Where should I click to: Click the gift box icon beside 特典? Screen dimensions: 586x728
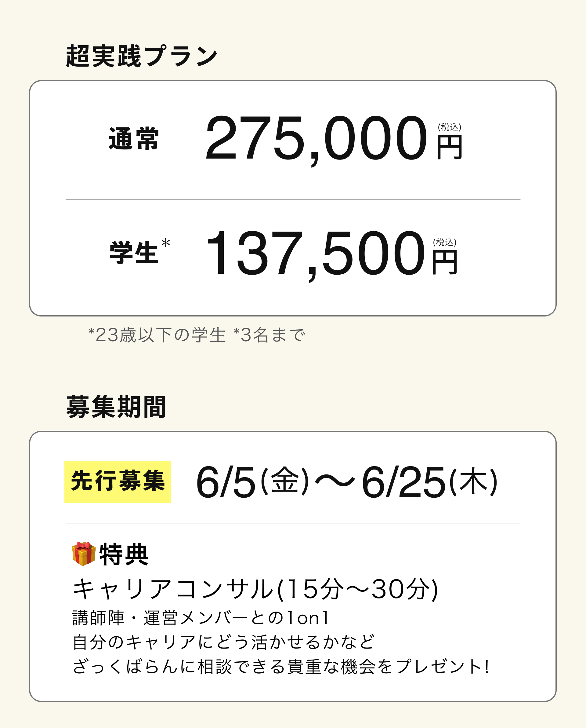click(x=83, y=554)
